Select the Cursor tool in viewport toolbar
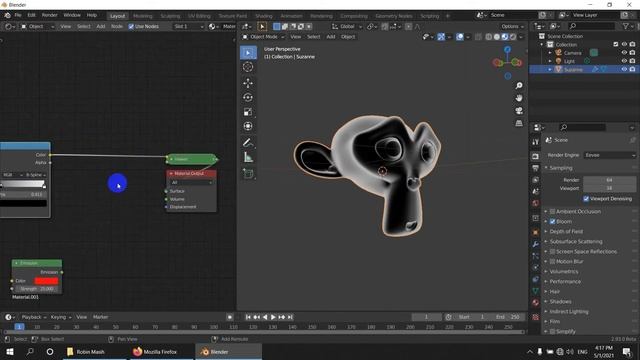The image size is (640, 360). click(x=248, y=67)
